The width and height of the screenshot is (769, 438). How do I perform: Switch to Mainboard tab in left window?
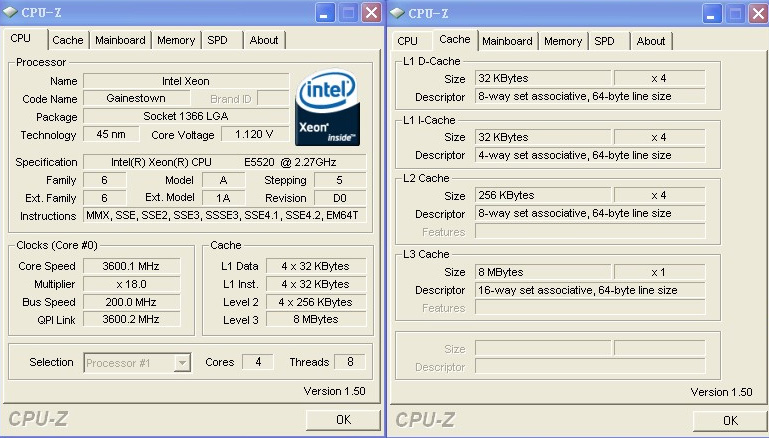[x=120, y=40]
